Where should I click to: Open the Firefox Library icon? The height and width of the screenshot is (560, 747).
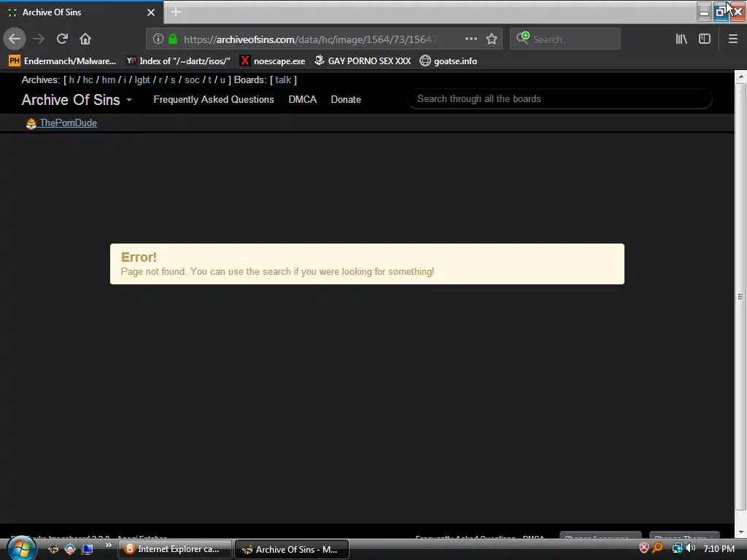681,39
